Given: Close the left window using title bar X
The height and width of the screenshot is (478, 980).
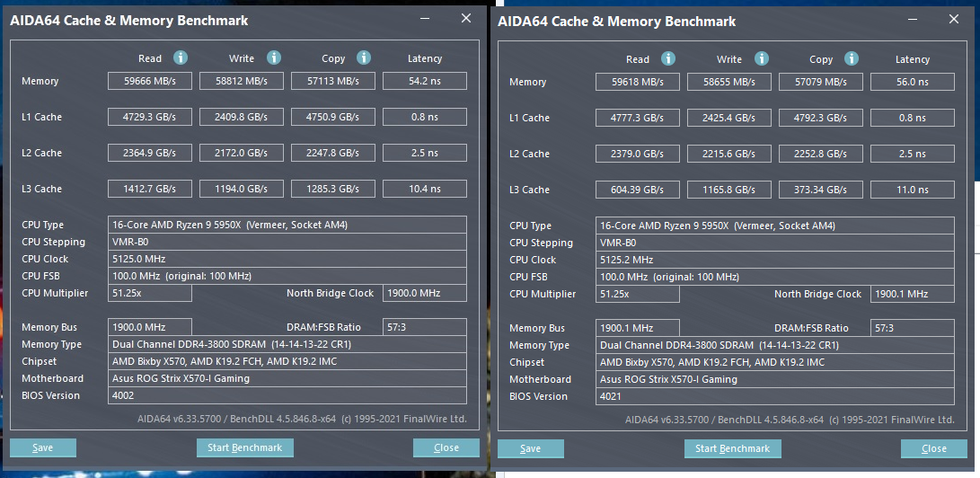Looking at the screenshot, I should tap(465, 19).
